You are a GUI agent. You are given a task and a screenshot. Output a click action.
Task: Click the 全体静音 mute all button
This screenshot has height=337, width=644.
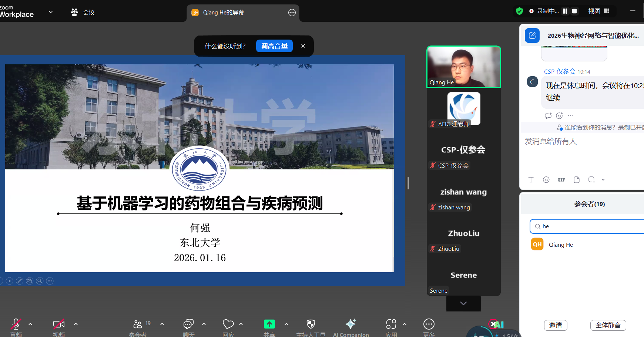(608, 325)
